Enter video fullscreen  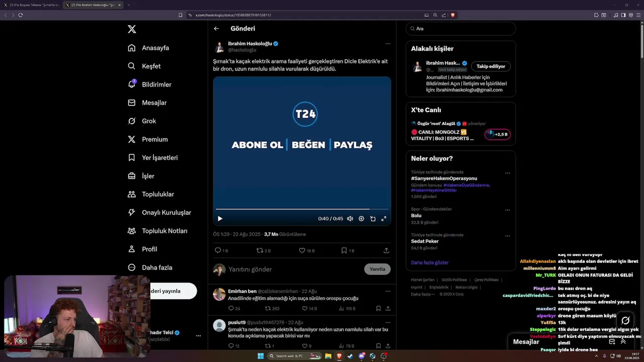coord(384,219)
